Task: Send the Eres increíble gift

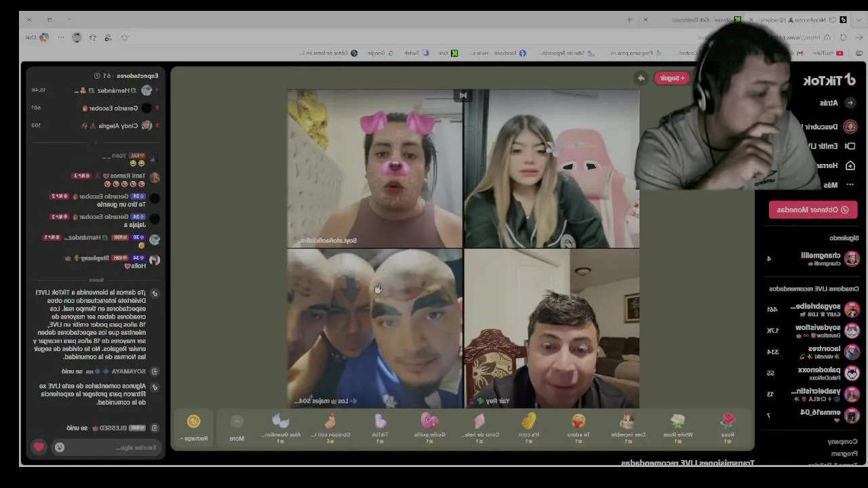Action: pyautogui.click(x=628, y=428)
